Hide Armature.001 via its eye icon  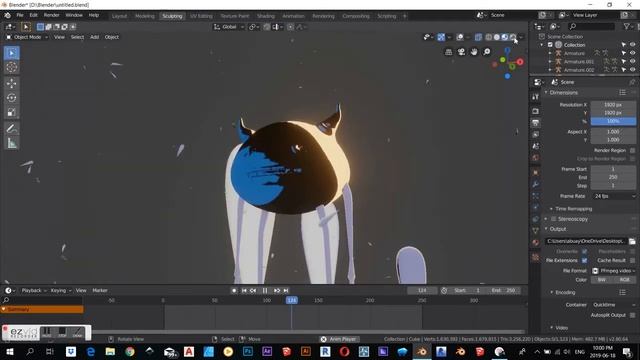[633, 62]
